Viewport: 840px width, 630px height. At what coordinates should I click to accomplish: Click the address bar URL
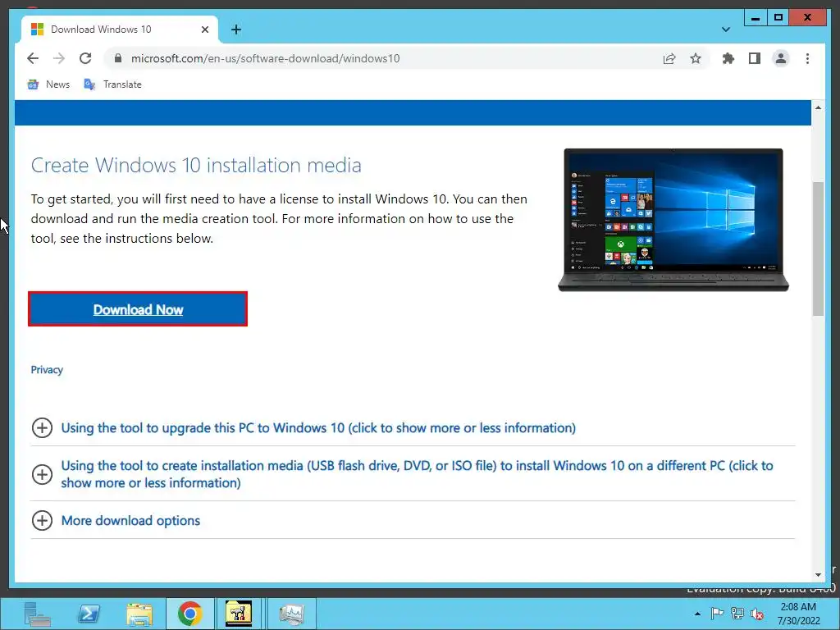point(265,58)
